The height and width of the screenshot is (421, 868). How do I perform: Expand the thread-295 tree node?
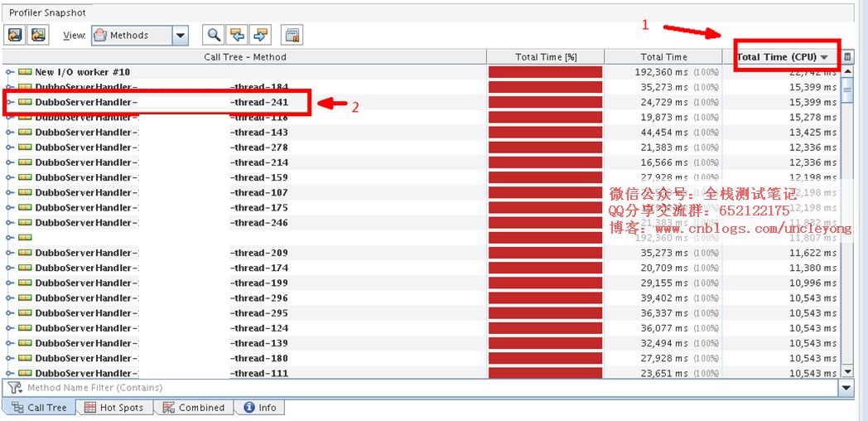(x=9, y=313)
